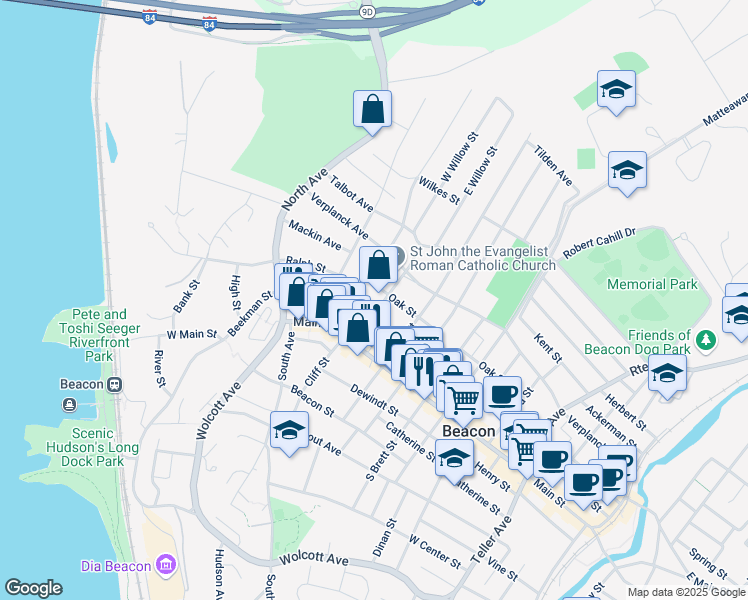Click the Spring St label

pos(708,564)
